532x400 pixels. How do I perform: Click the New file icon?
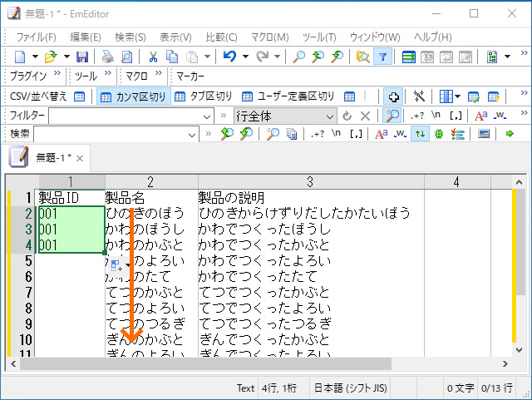pyautogui.click(x=20, y=57)
